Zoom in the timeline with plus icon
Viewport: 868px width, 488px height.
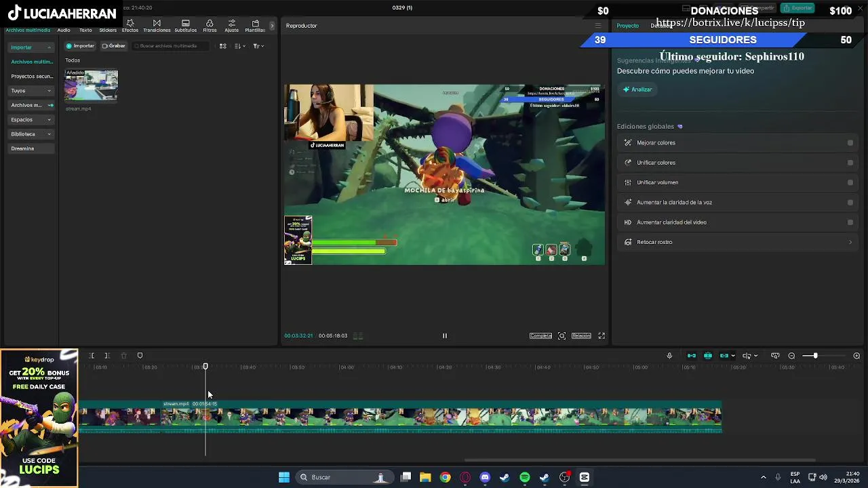[x=856, y=356]
